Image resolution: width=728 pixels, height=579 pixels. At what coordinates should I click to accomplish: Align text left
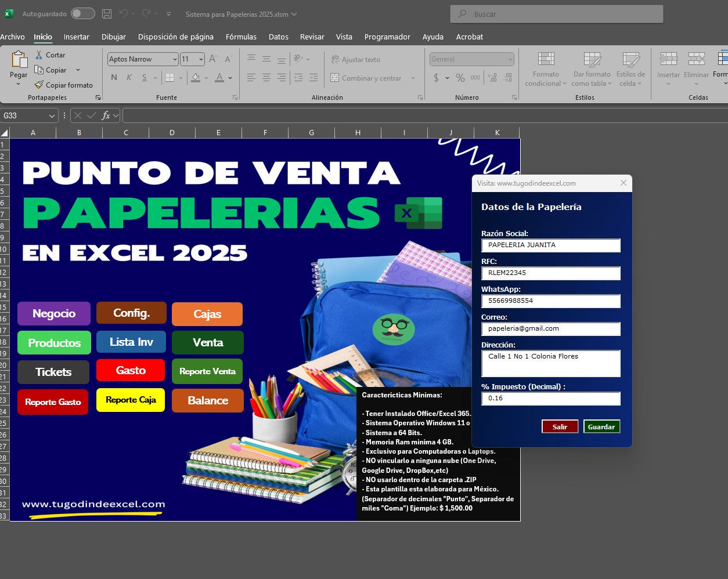(251, 78)
